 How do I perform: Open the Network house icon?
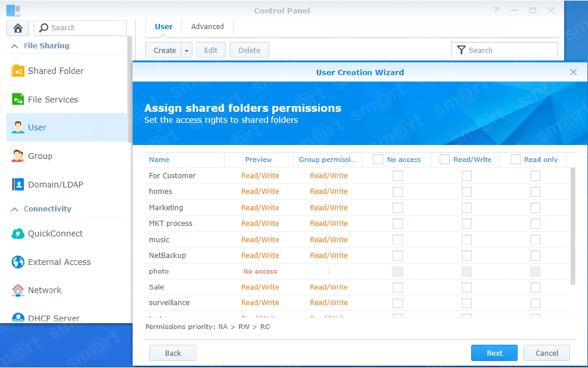point(17,290)
